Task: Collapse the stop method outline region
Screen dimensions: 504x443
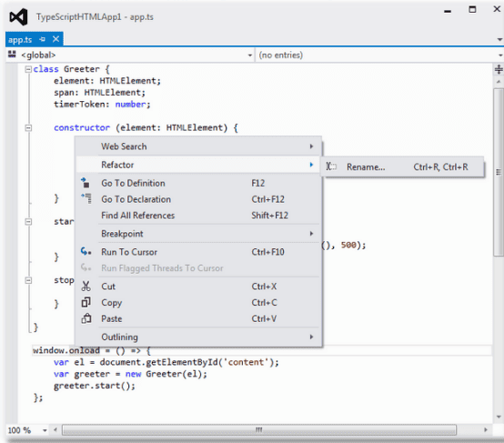Action: tap(28, 280)
